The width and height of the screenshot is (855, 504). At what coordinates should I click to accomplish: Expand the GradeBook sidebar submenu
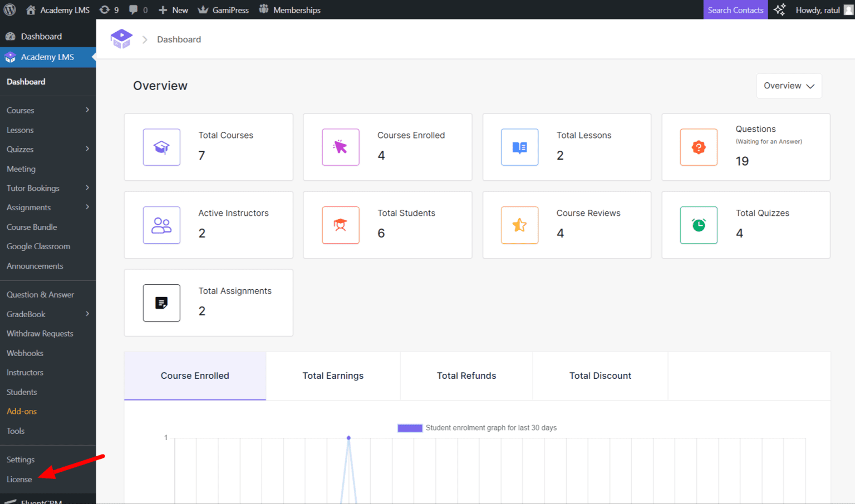(87, 314)
